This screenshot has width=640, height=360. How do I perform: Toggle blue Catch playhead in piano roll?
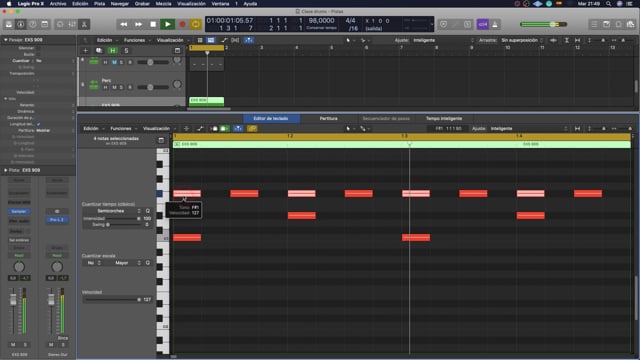pos(238,129)
